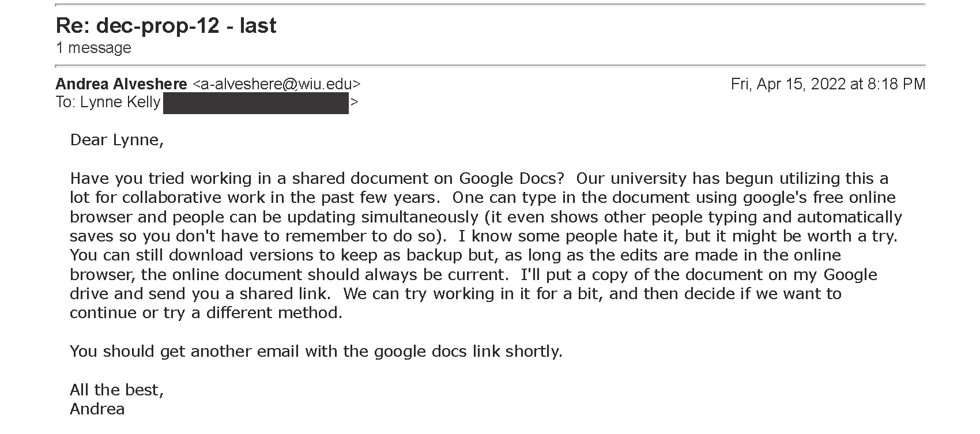This screenshot has width=980, height=434.
Task: Click the recipient name Lynne Kelly
Action: click(x=120, y=102)
